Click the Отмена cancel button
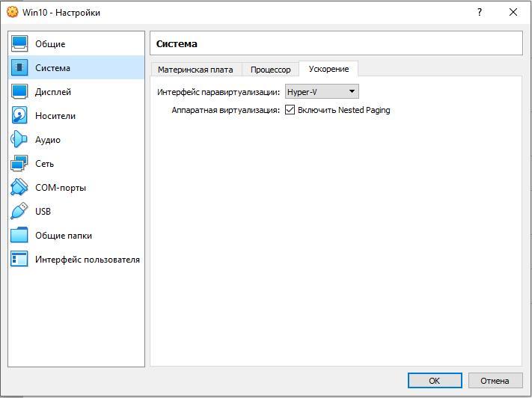This screenshot has width=532, height=398. [495, 381]
